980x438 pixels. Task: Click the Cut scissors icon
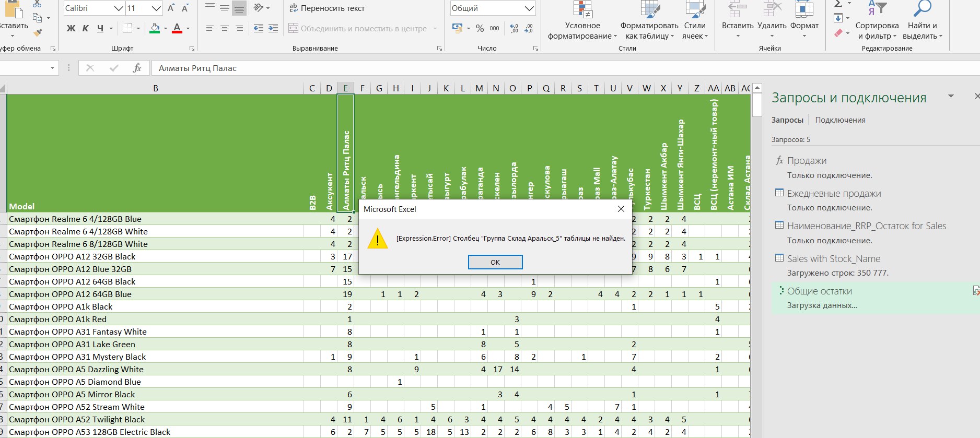tap(37, 3)
